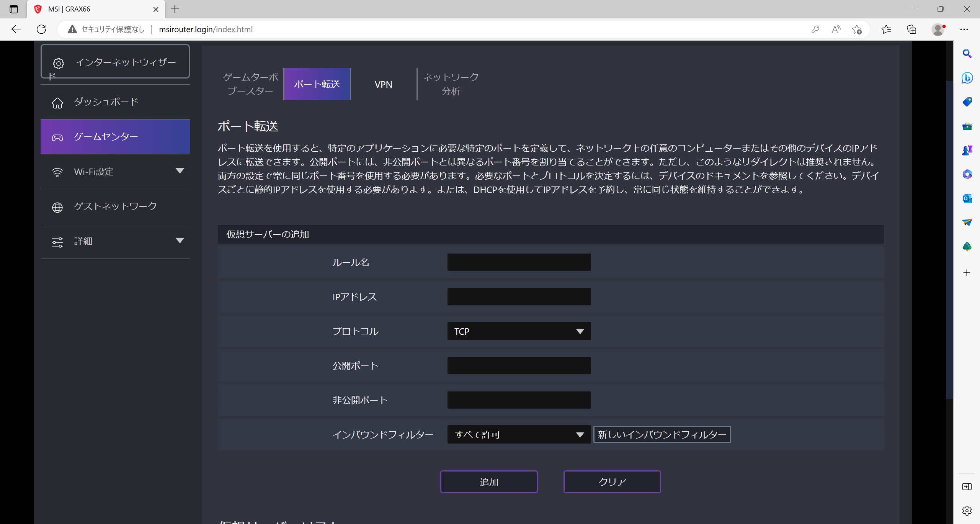Open the games chess icon in sidebar

coord(967,150)
